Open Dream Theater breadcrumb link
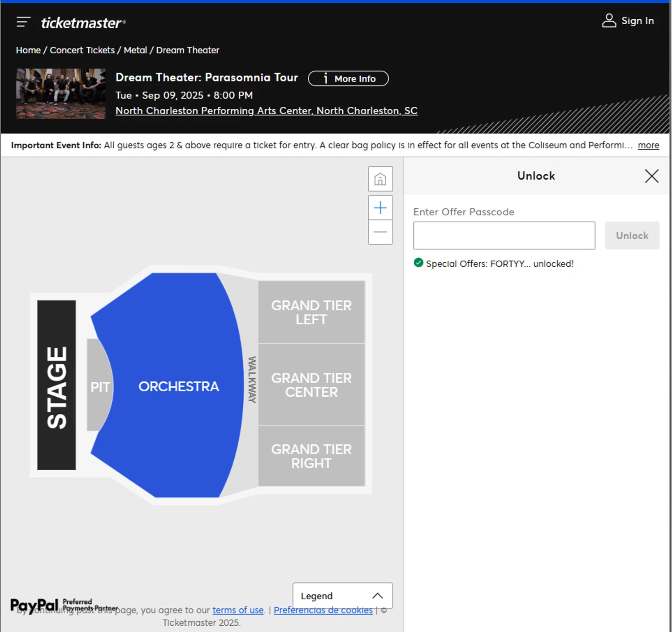 (x=188, y=50)
